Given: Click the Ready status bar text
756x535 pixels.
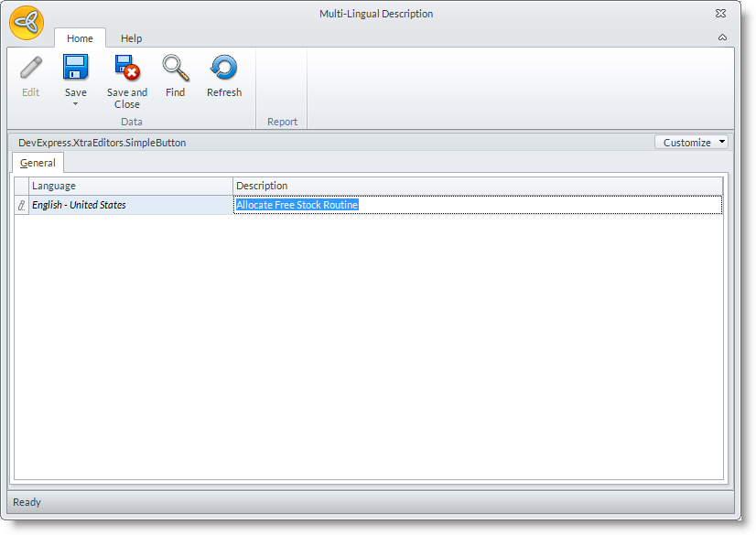Looking at the screenshot, I should (x=27, y=502).
